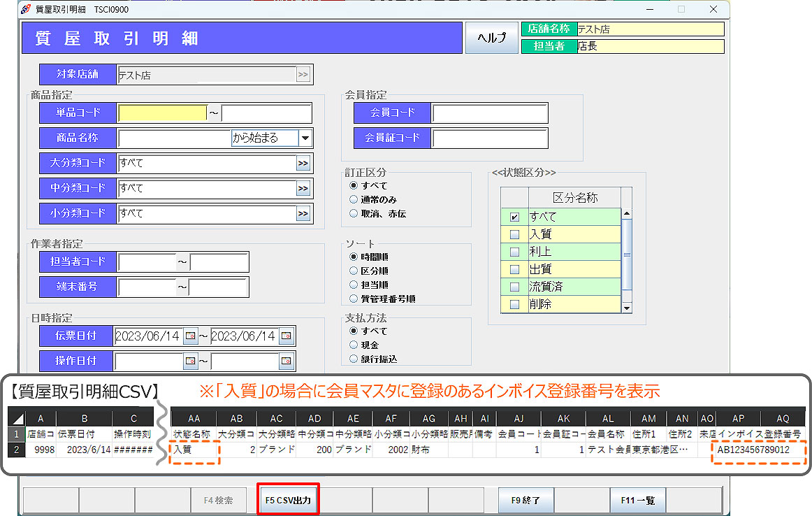Choose 銀行振込 payment method
Viewport: 812px width, 516px height.
354,359
